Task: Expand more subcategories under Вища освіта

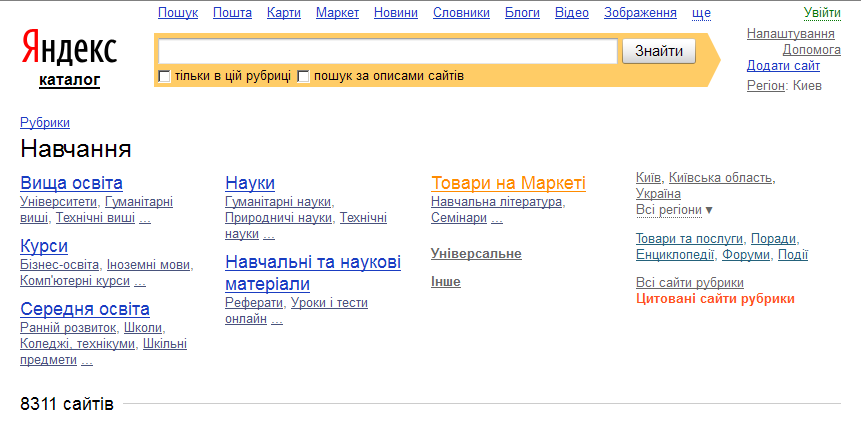Action: (145, 219)
